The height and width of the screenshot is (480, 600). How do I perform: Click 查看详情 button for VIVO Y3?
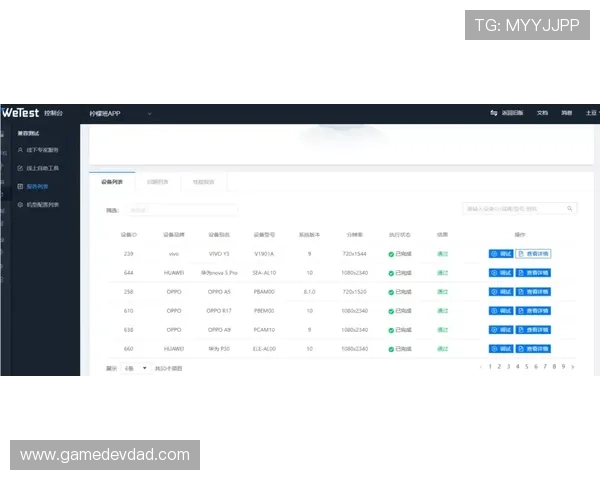533,254
